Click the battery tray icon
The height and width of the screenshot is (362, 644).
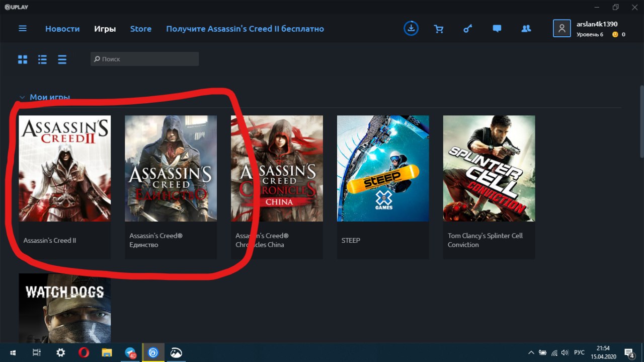543,352
